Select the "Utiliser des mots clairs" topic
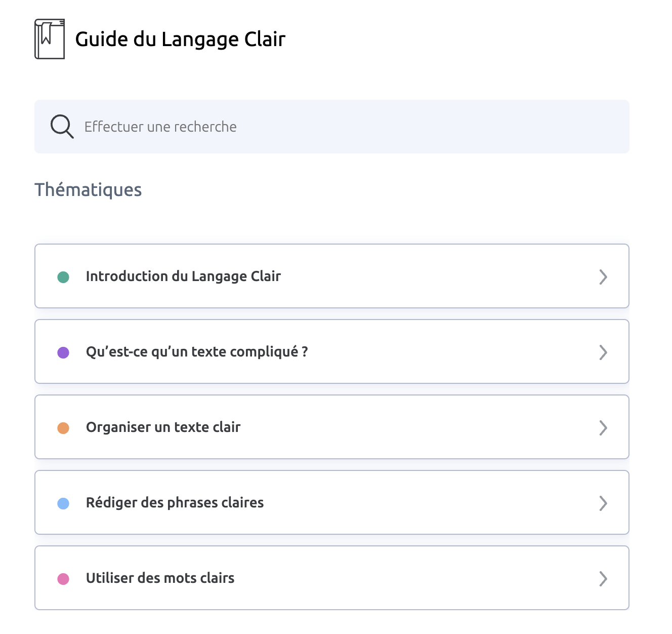Viewport: 672px width, 634px height. 160,578
